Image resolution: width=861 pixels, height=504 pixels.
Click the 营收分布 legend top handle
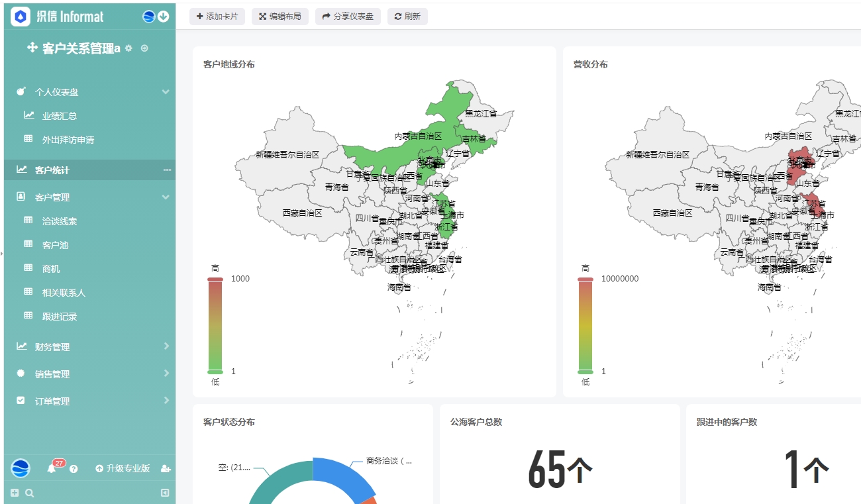(585, 279)
